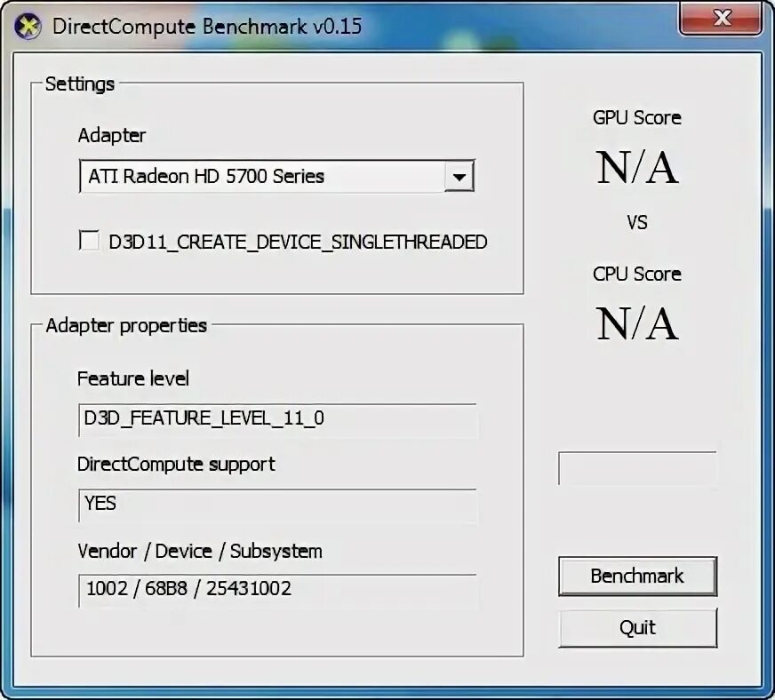
Task: Select the ATI Radeon HD 5700 Series adapter field
Action: (x=276, y=177)
